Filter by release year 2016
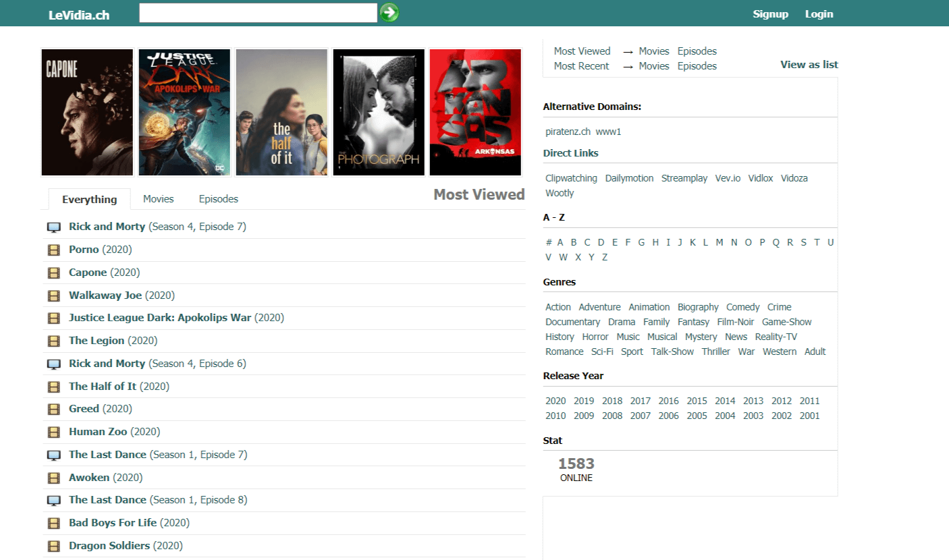Screen dimensions: 949x560 pos(669,401)
